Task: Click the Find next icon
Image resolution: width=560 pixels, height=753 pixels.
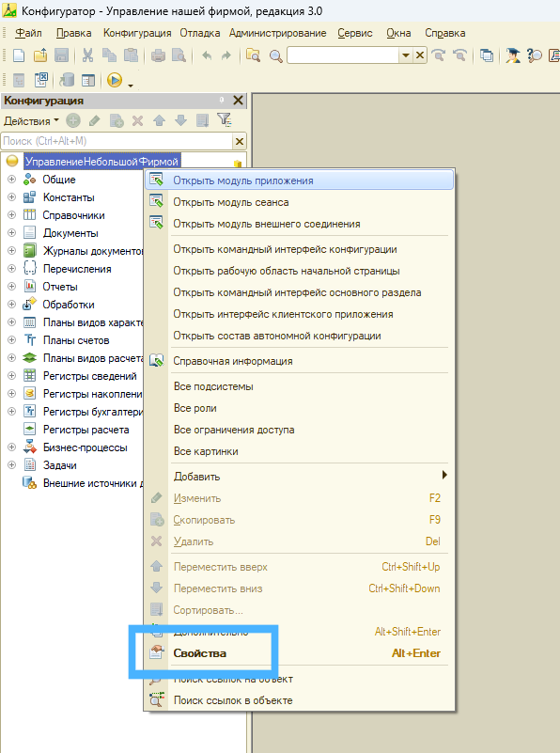Action: [438, 55]
